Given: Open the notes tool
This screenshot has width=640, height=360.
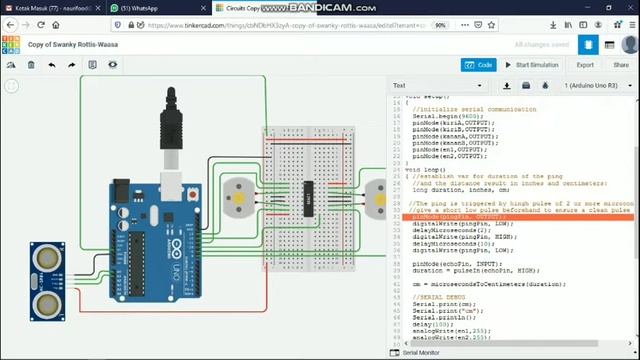Looking at the screenshot, I should tap(93, 65).
